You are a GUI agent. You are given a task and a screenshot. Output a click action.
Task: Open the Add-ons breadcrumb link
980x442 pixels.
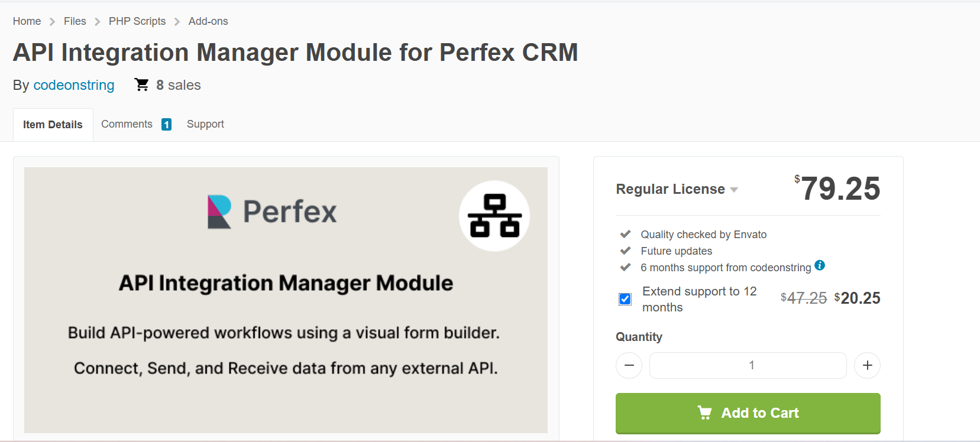[208, 21]
